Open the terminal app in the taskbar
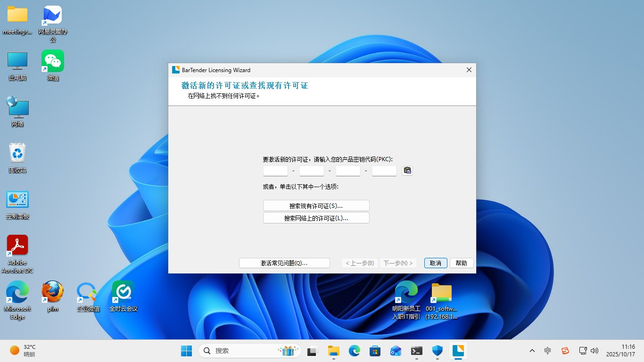This screenshot has height=362, width=644. click(x=417, y=351)
